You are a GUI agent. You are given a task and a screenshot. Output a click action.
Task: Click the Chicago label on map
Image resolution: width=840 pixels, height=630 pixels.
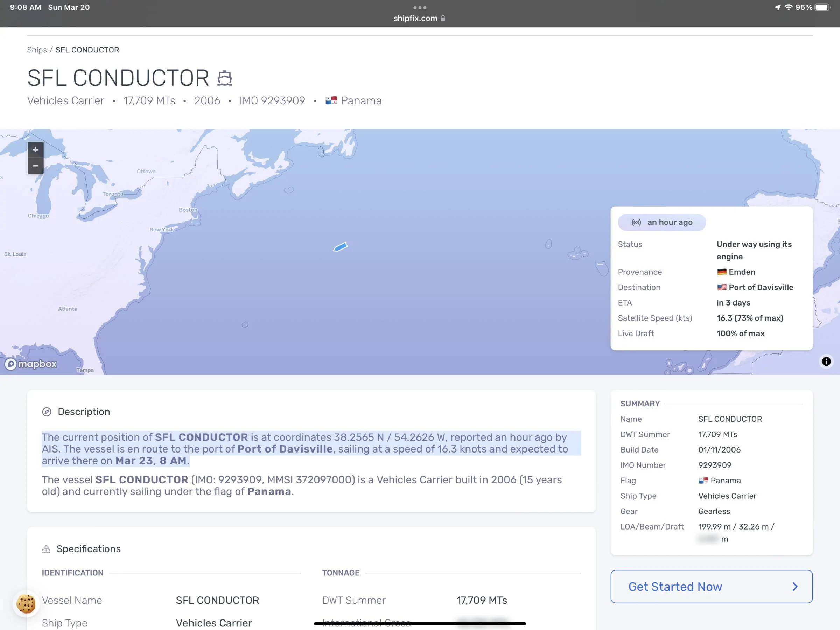click(x=38, y=216)
